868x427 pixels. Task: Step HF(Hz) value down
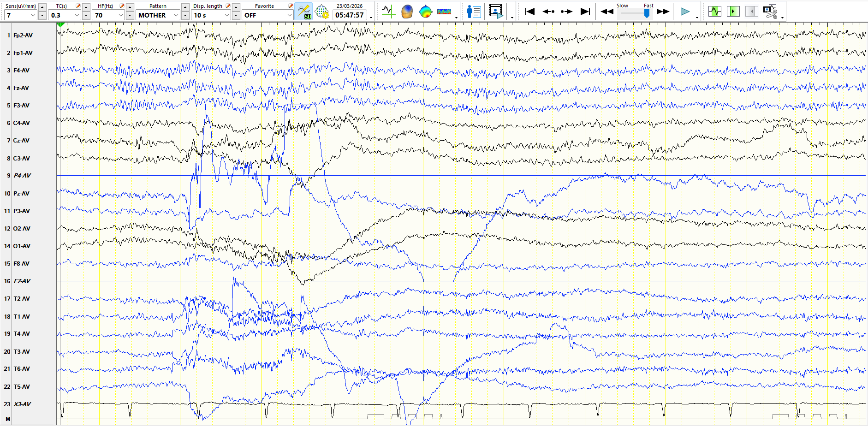130,15
